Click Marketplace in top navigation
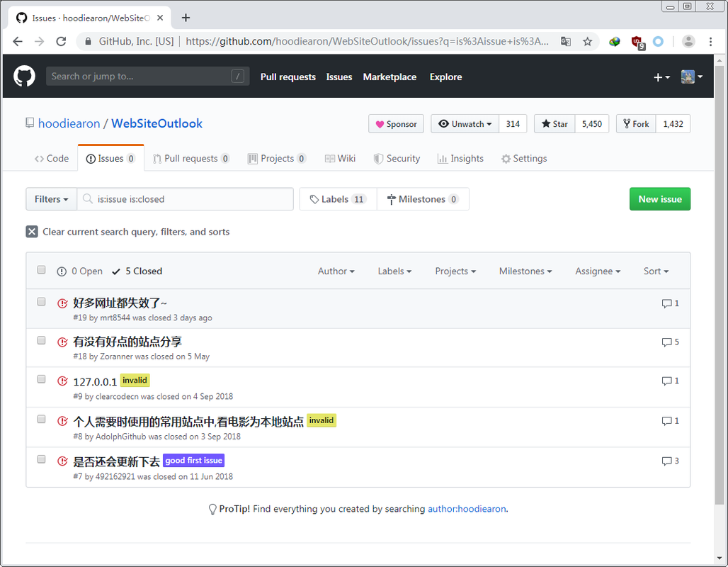 pyautogui.click(x=389, y=77)
